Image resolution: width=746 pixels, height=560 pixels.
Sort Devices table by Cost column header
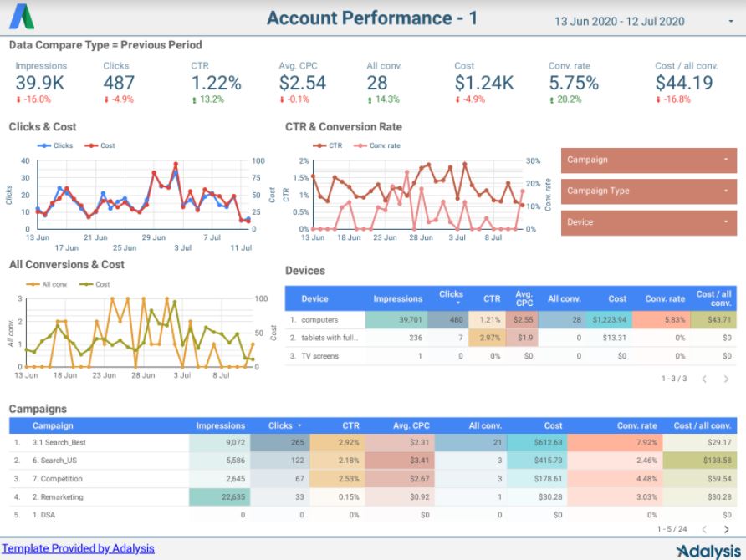[617, 298]
